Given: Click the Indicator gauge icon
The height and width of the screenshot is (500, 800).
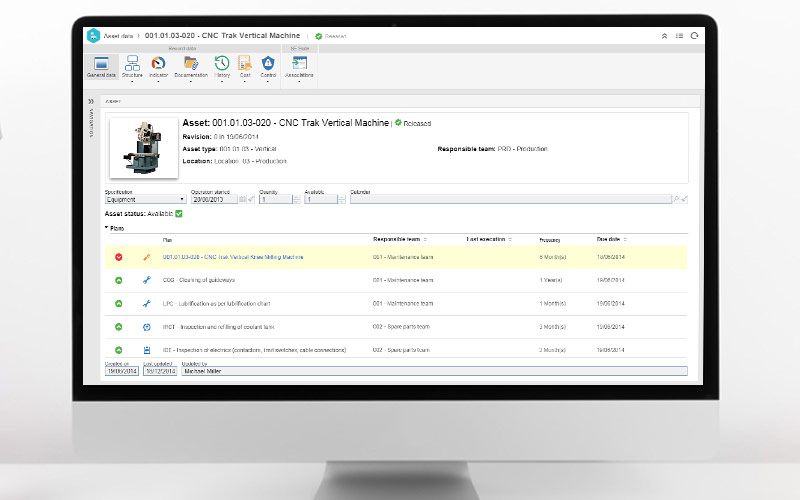Looking at the screenshot, I should (158, 65).
